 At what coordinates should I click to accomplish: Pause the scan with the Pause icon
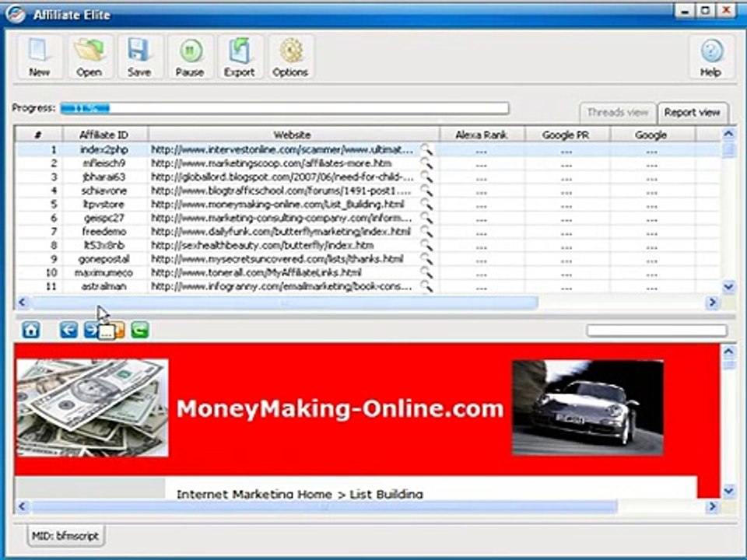tap(190, 56)
